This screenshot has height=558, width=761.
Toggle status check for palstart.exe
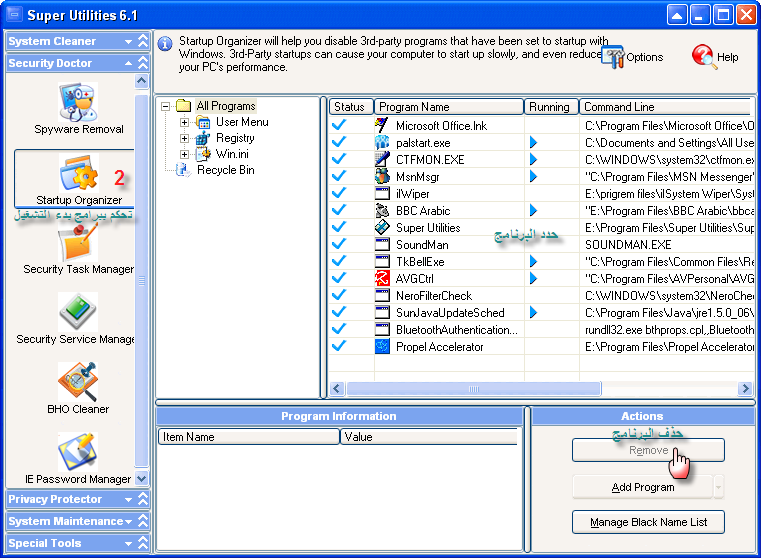339,142
